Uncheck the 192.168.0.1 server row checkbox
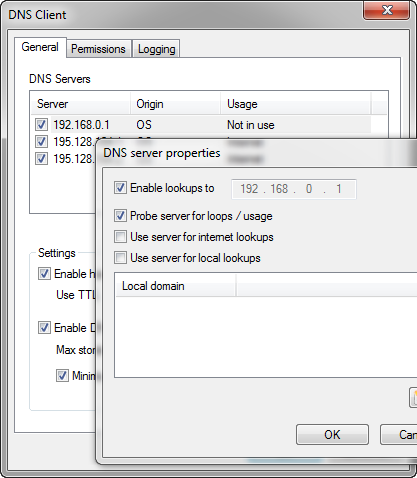The height and width of the screenshot is (478, 417). pyautogui.click(x=41, y=125)
